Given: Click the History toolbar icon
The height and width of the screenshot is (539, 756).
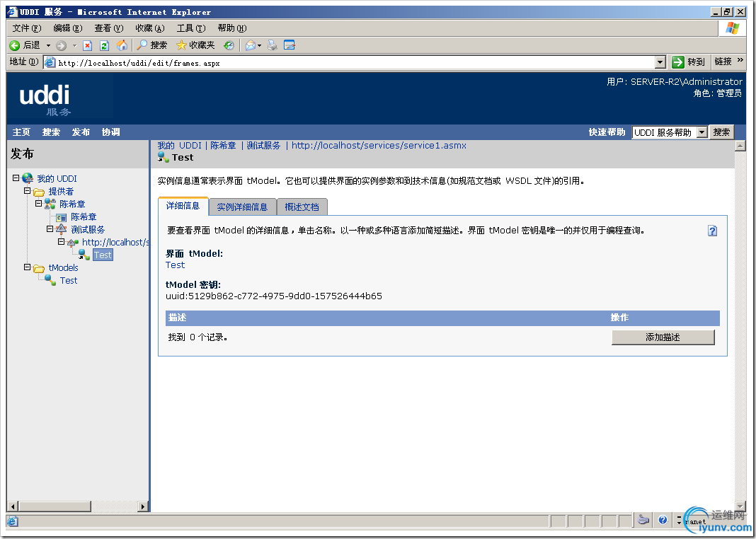Looking at the screenshot, I should coord(229,45).
